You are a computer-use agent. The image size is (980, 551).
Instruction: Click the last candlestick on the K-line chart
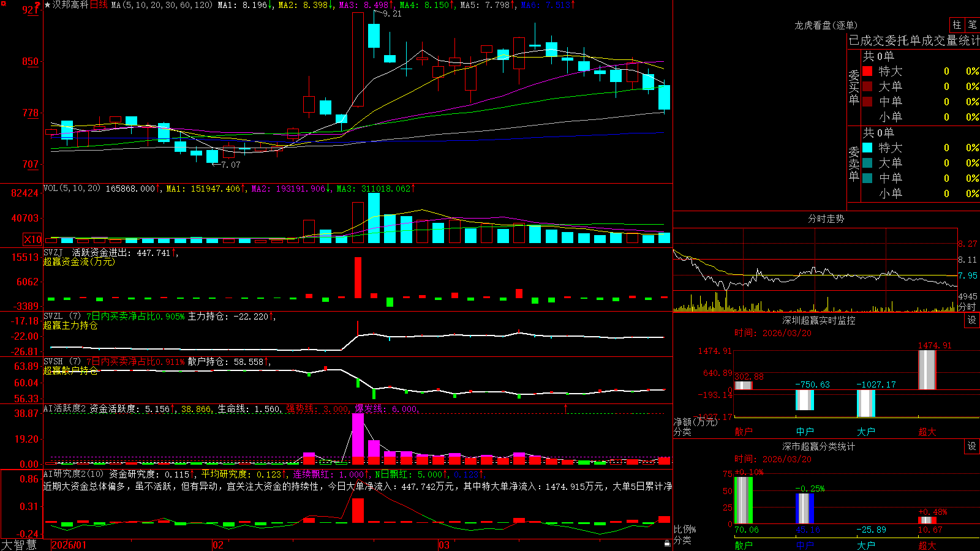coord(664,97)
